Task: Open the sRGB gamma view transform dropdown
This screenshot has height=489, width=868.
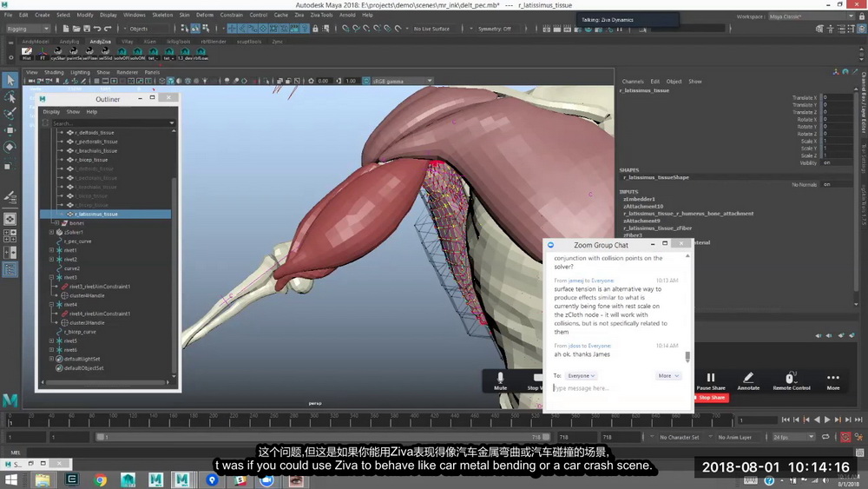Action: [403, 81]
